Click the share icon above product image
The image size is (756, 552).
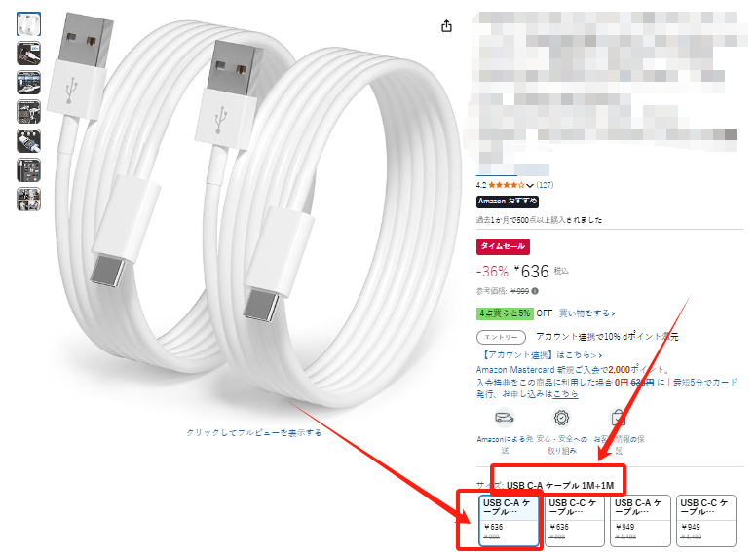point(446,26)
